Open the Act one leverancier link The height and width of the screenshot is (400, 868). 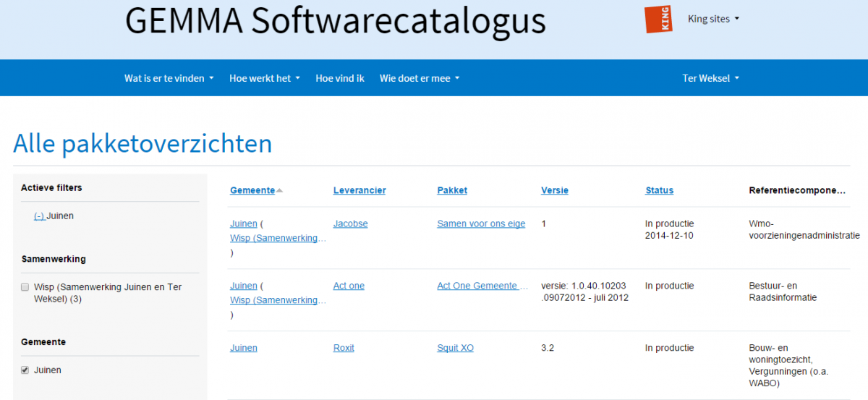click(349, 286)
